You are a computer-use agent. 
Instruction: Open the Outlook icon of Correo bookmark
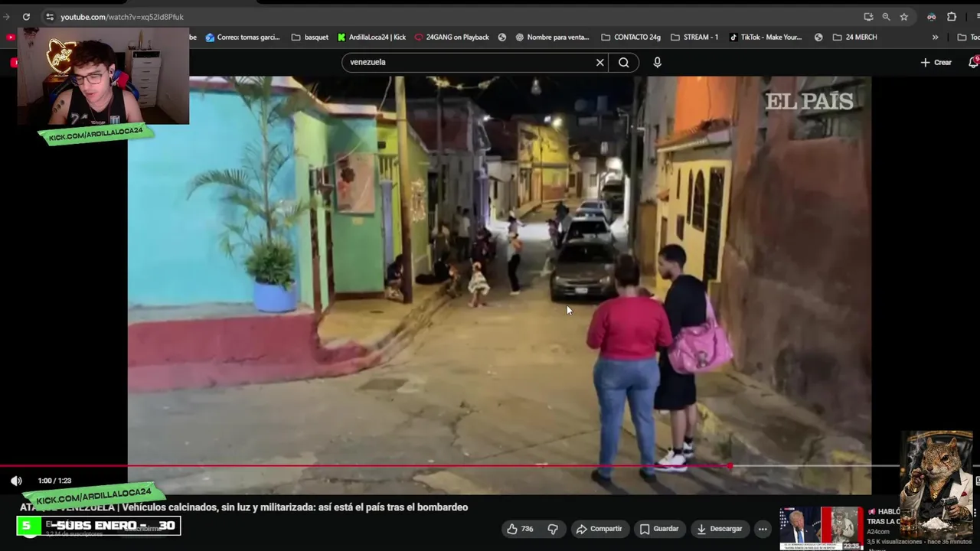[210, 37]
